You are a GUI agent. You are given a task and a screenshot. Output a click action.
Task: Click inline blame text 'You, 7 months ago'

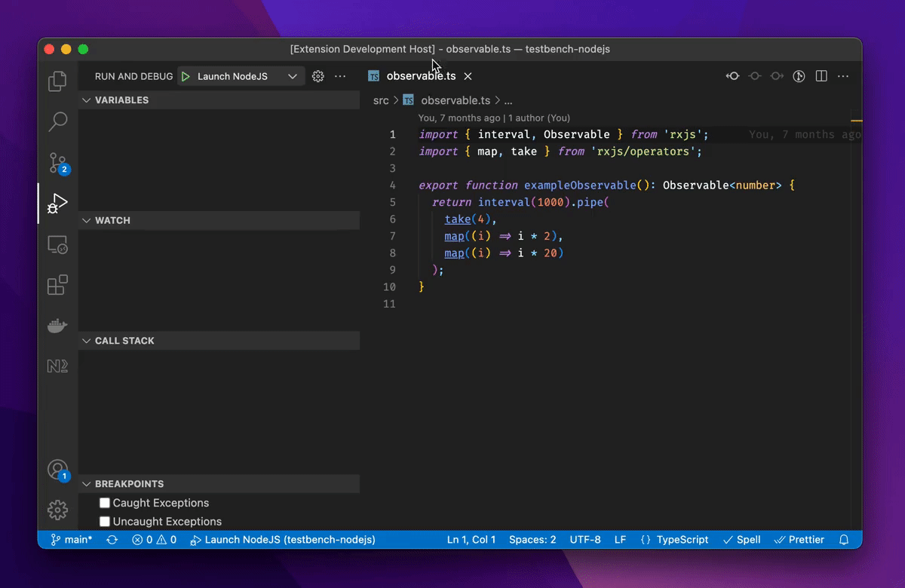(805, 135)
